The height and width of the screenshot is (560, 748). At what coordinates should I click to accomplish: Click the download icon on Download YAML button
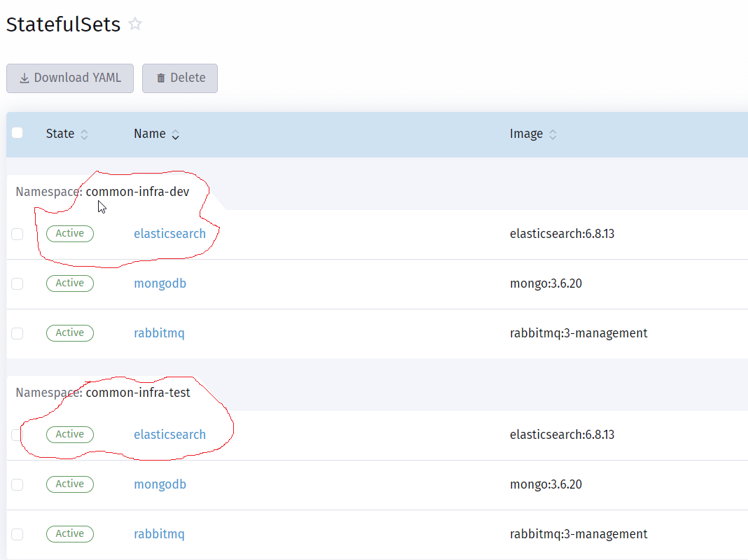[x=24, y=78]
